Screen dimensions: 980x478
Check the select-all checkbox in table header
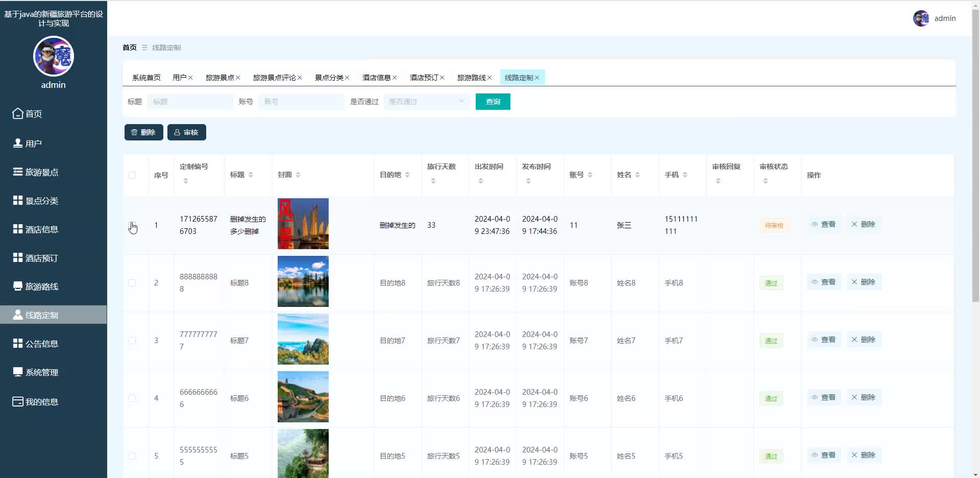[x=133, y=175]
